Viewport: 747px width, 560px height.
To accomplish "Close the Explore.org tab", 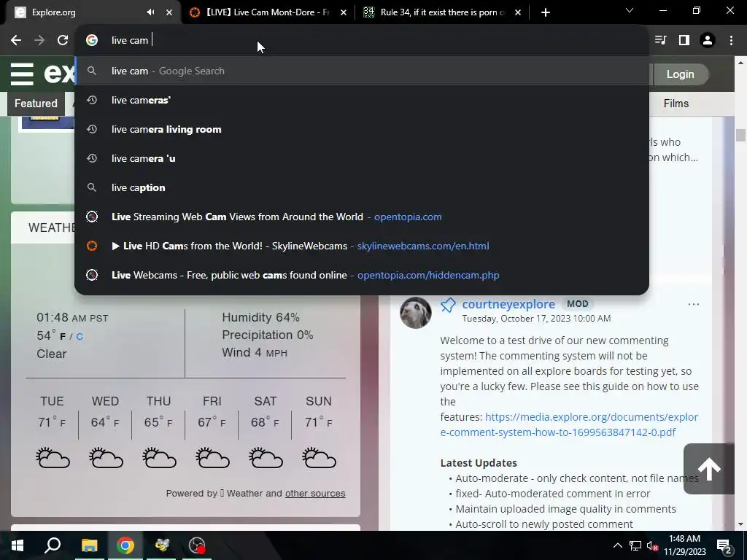I will [169, 12].
